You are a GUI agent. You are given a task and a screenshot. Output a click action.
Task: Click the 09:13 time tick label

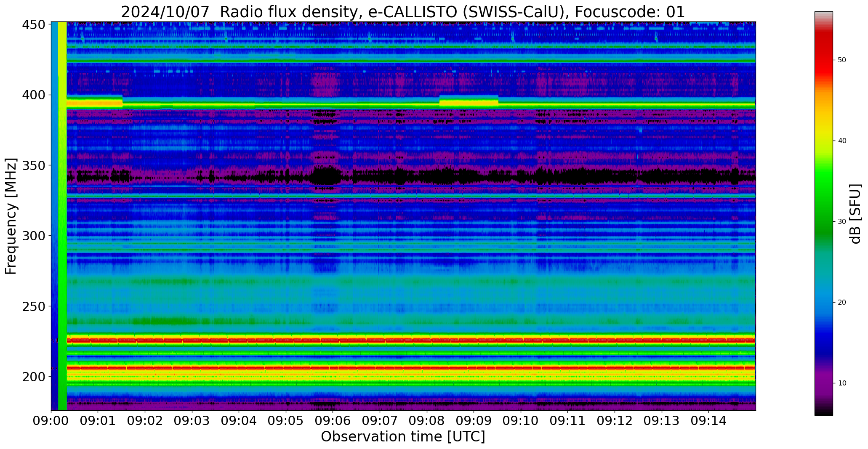[661, 421]
